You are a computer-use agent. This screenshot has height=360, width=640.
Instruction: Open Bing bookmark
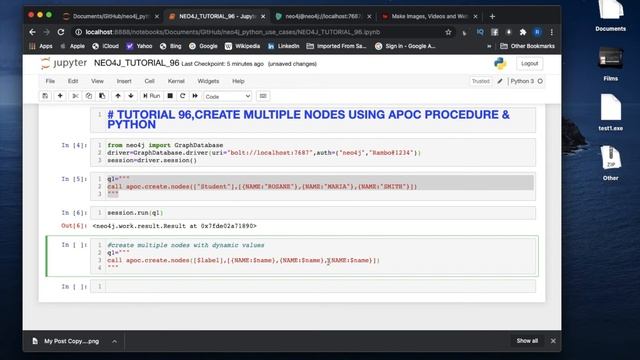pyautogui.click(x=171, y=46)
